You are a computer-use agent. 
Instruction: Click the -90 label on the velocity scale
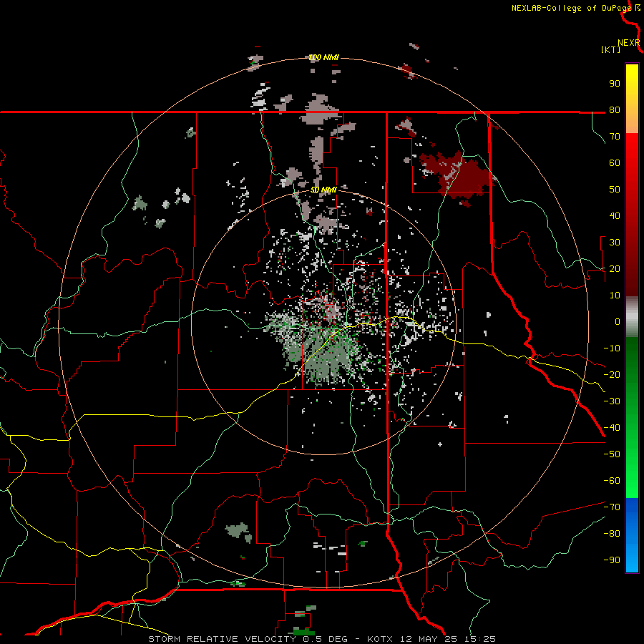pos(612,560)
